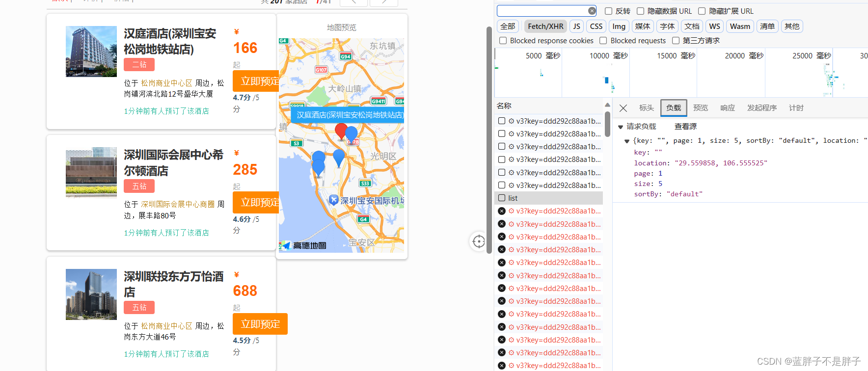Screen dimensions: 868x371
Task: Tick the checkbox of the list request
Action: pos(502,198)
